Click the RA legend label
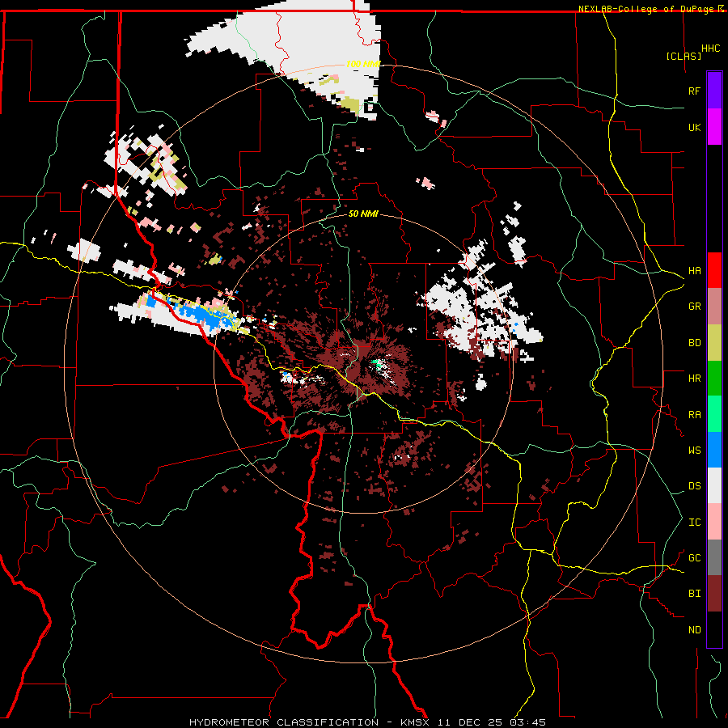The height and width of the screenshot is (728, 728). point(694,415)
